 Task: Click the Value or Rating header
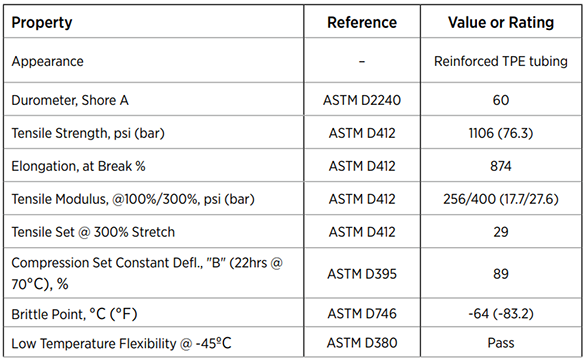tap(501, 22)
